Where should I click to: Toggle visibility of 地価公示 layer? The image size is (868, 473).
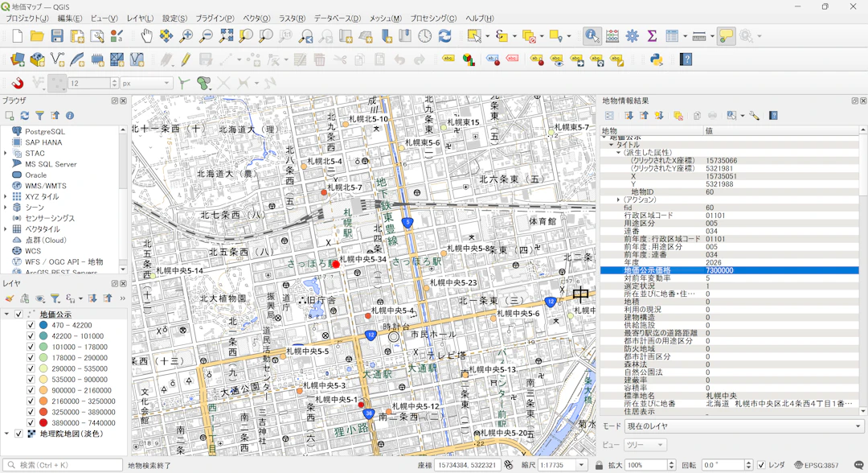18,314
